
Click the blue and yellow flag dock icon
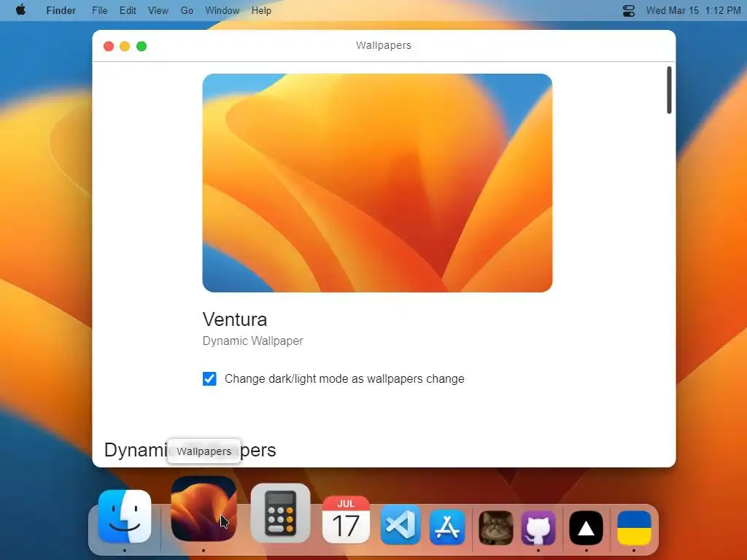[x=634, y=528]
